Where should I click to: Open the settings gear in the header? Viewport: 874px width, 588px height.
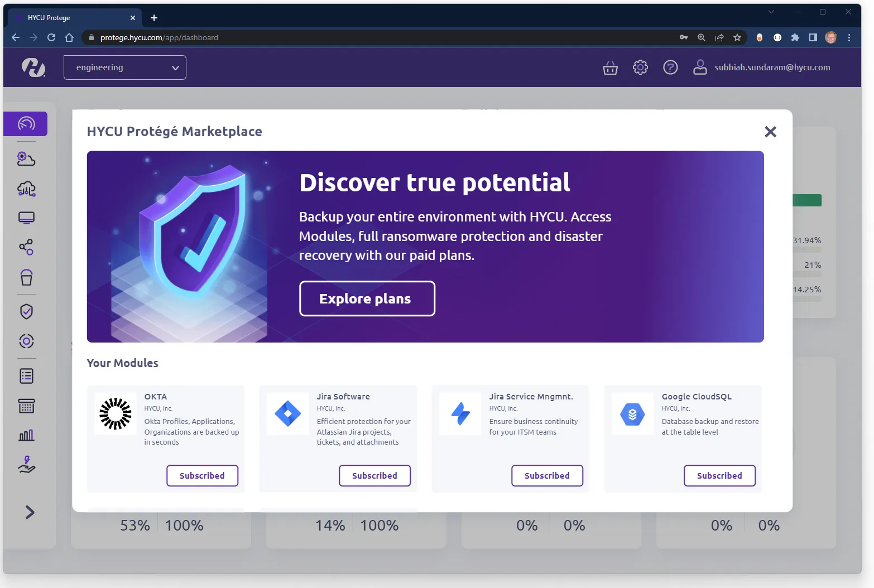[x=640, y=68]
